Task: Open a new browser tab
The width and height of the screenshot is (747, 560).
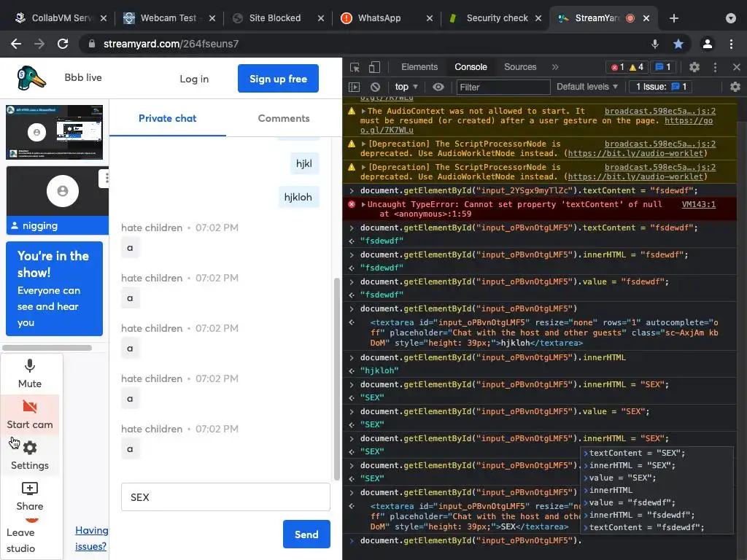Action: [673, 18]
